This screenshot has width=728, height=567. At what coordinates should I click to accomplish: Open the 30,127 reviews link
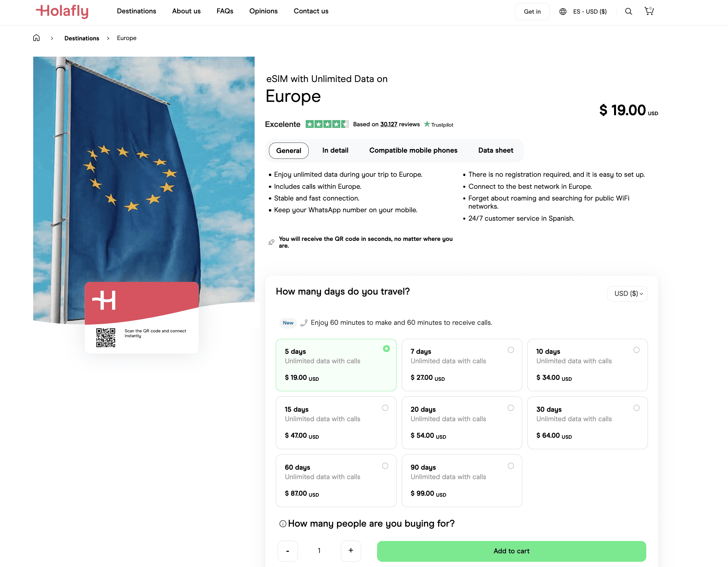pyautogui.click(x=388, y=124)
